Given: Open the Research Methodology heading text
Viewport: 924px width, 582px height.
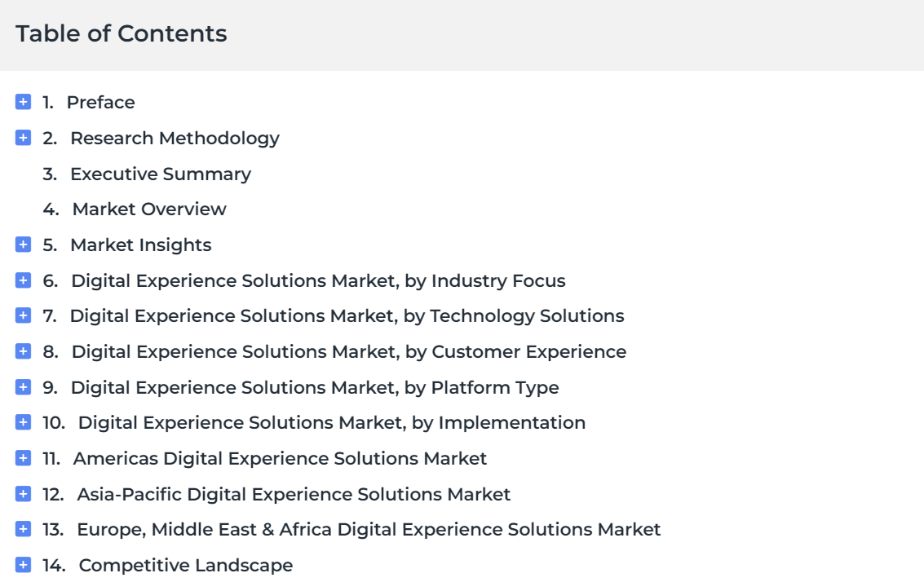Looking at the screenshot, I should pyautogui.click(x=175, y=139).
